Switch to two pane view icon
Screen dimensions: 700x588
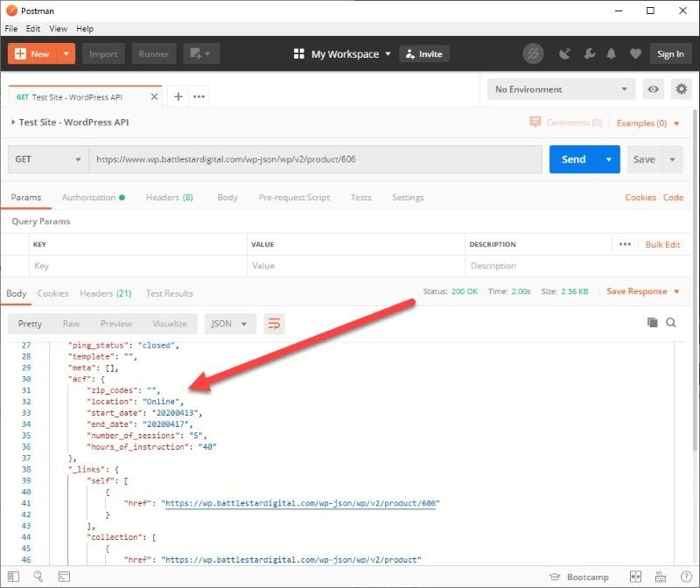click(x=635, y=577)
